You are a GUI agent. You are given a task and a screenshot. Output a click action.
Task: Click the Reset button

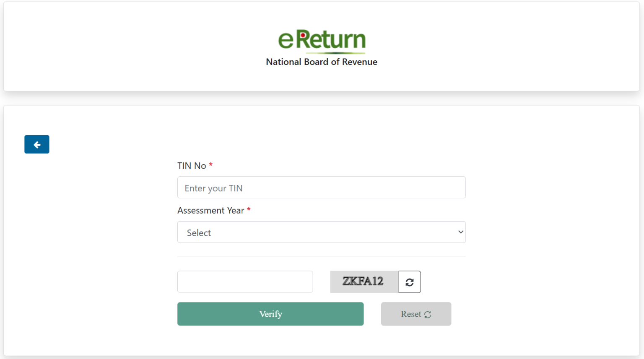click(416, 314)
